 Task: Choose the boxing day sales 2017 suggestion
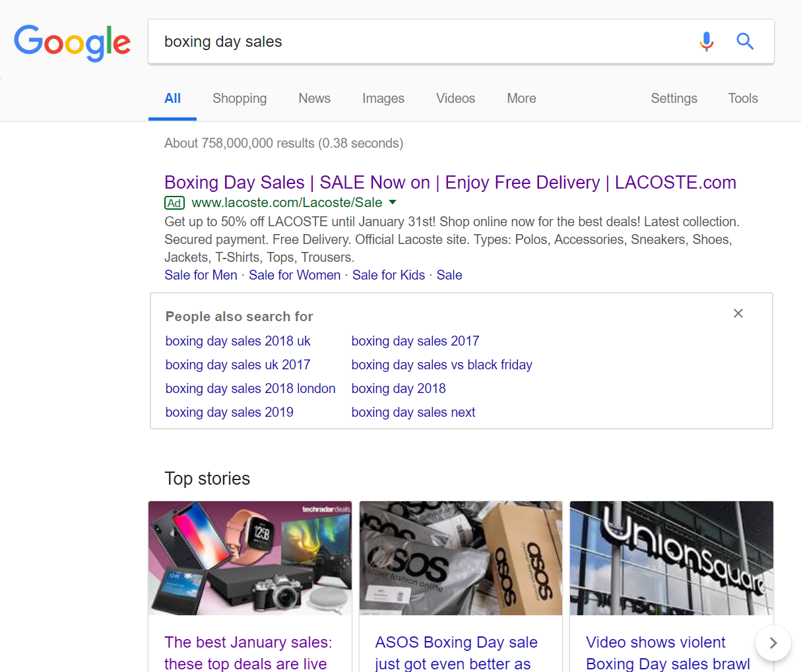415,341
